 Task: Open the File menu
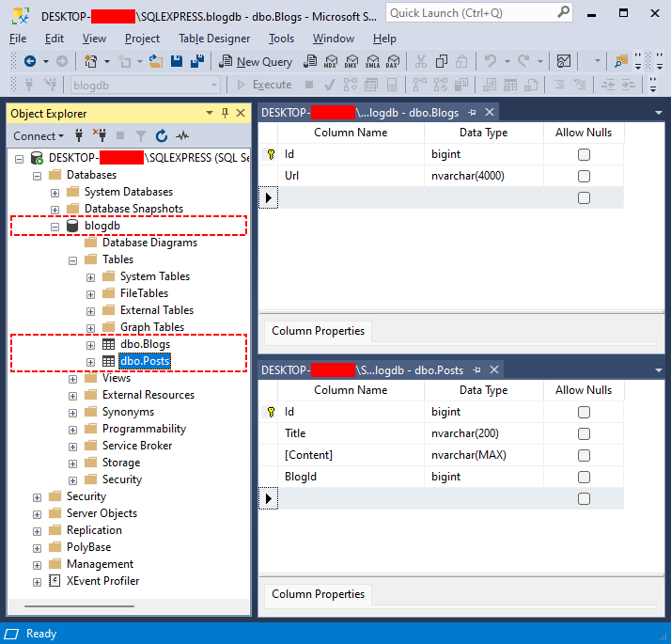point(18,39)
